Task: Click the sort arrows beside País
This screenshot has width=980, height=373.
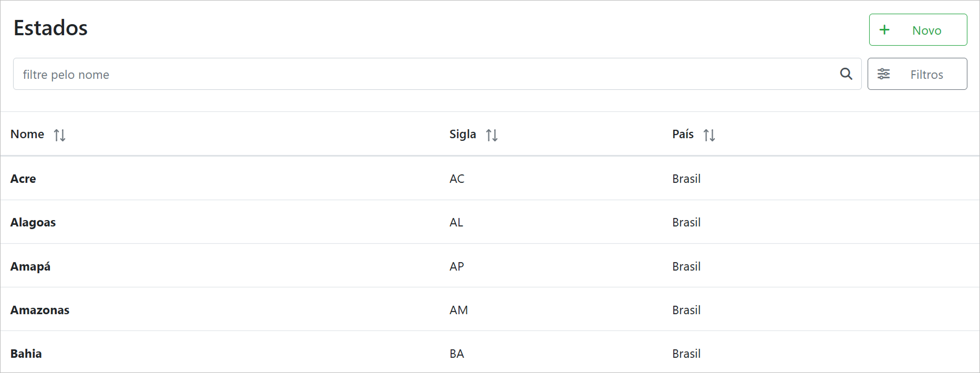Action: pos(709,135)
